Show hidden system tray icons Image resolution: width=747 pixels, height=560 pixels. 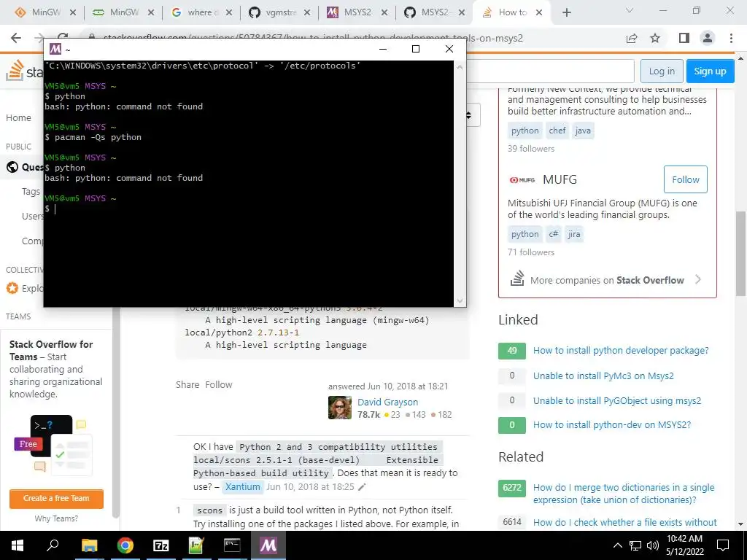(x=617, y=545)
